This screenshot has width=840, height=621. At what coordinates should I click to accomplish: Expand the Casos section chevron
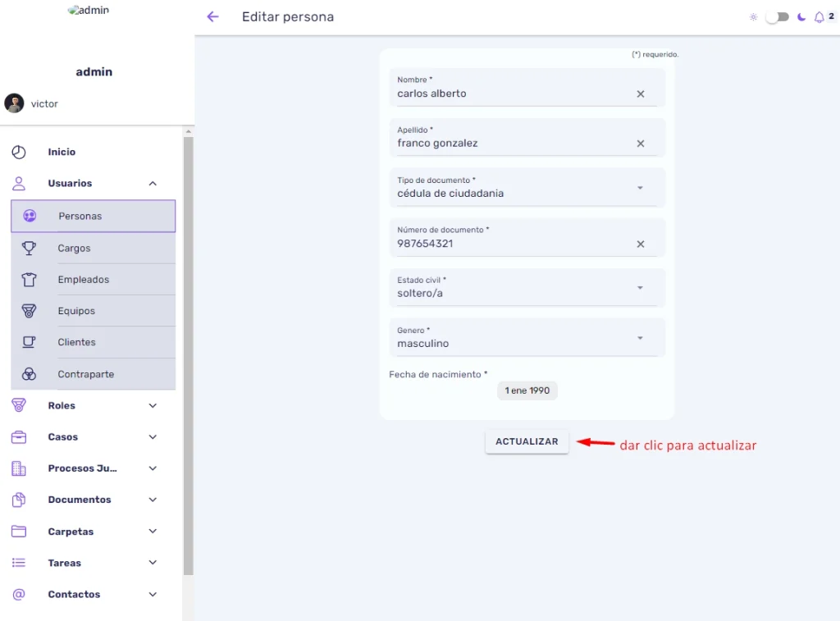[x=153, y=437]
